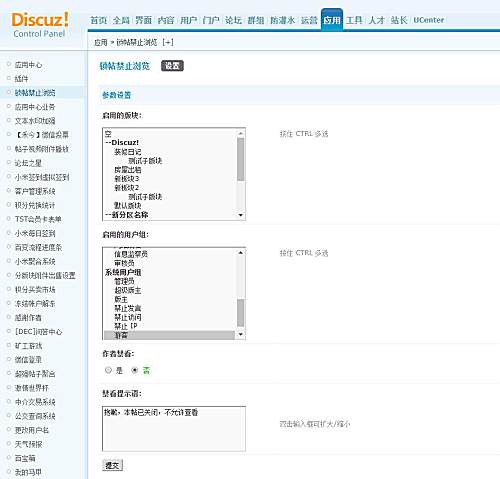Viewport: 500px width, 479px height.
Task: Select 管理员 in the user group list
Action: [124, 281]
